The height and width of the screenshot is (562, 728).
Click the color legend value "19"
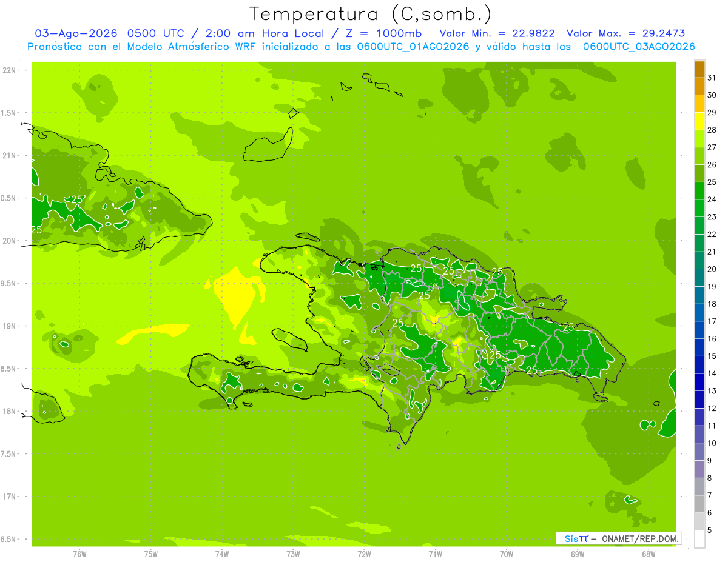(712, 287)
